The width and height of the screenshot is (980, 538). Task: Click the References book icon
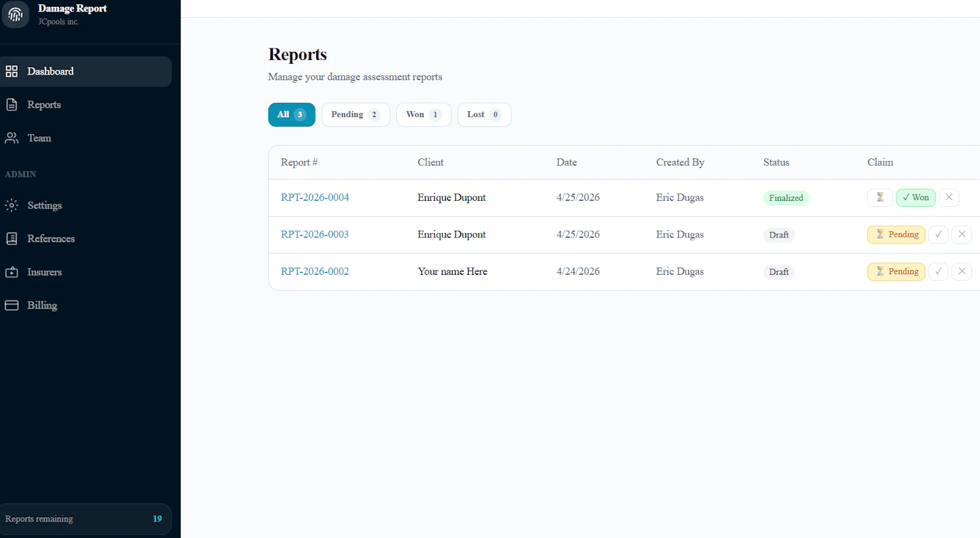click(12, 239)
